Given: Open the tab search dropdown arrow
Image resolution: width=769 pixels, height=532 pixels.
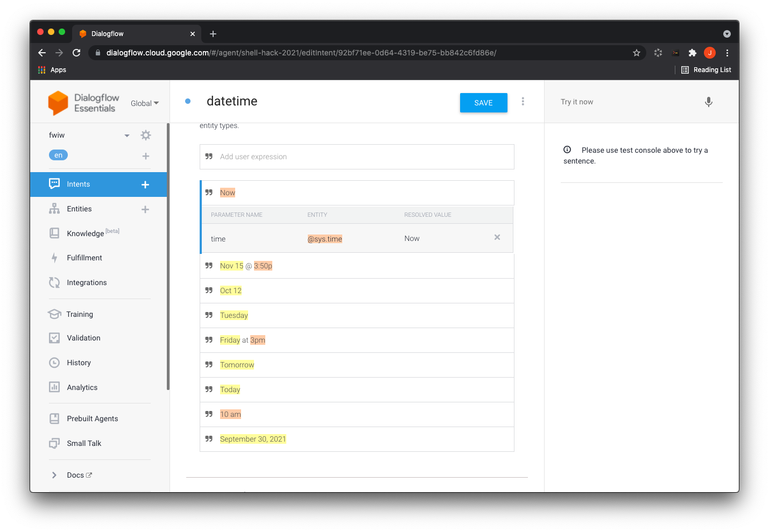Looking at the screenshot, I should coord(727,34).
